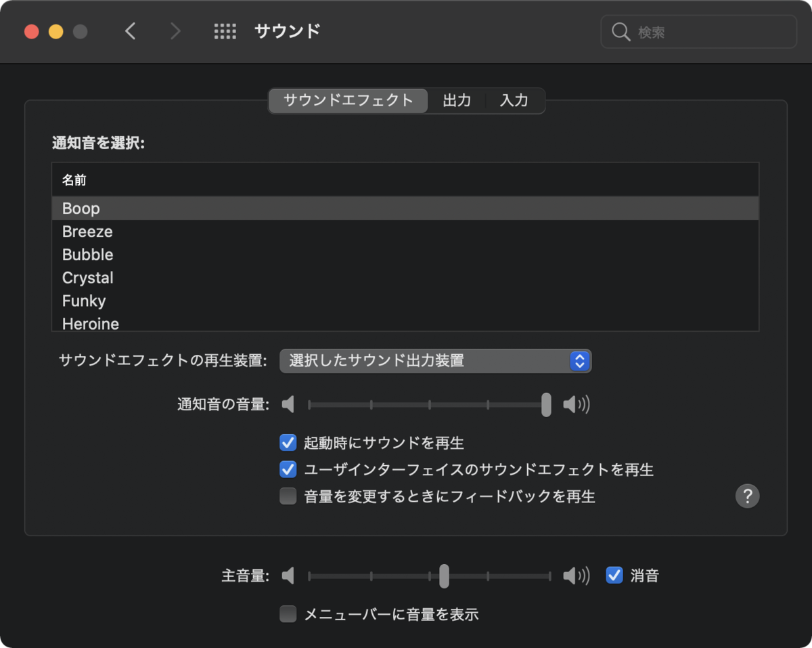This screenshot has width=812, height=648.
Task: Enable 音量を変更するときにフィードバックを再生
Action: click(x=288, y=496)
